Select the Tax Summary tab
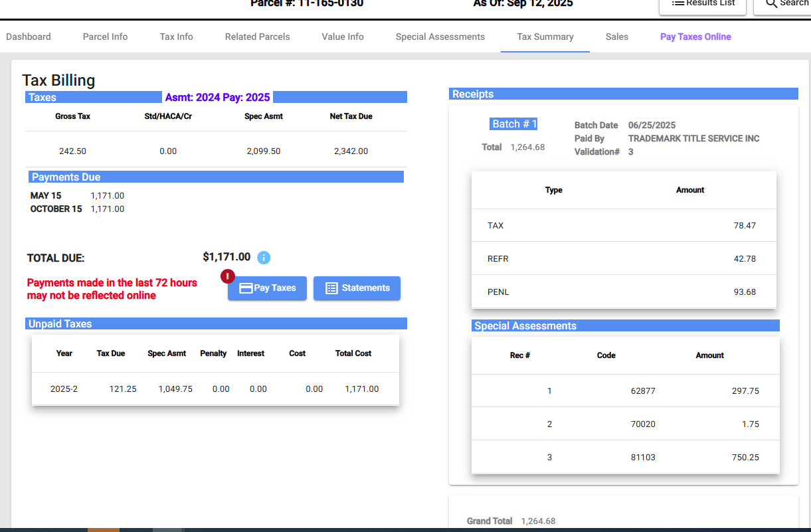 (545, 37)
